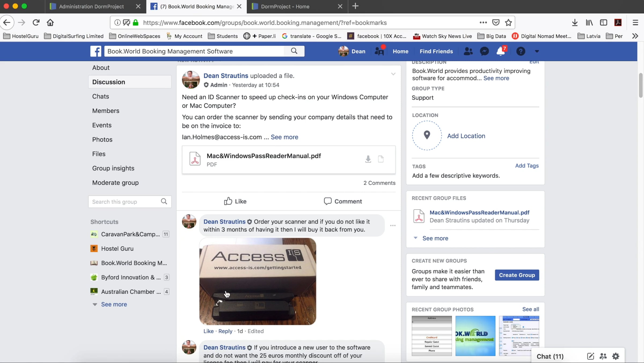This screenshot has width=644, height=363.
Task: Open the Firefox Library icon
Action: point(589,23)
